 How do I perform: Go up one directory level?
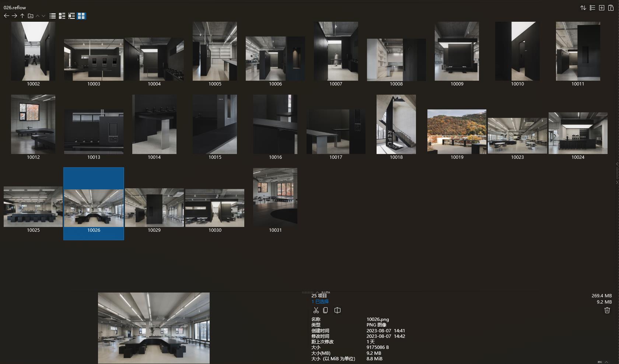click(x=22, y=16)
